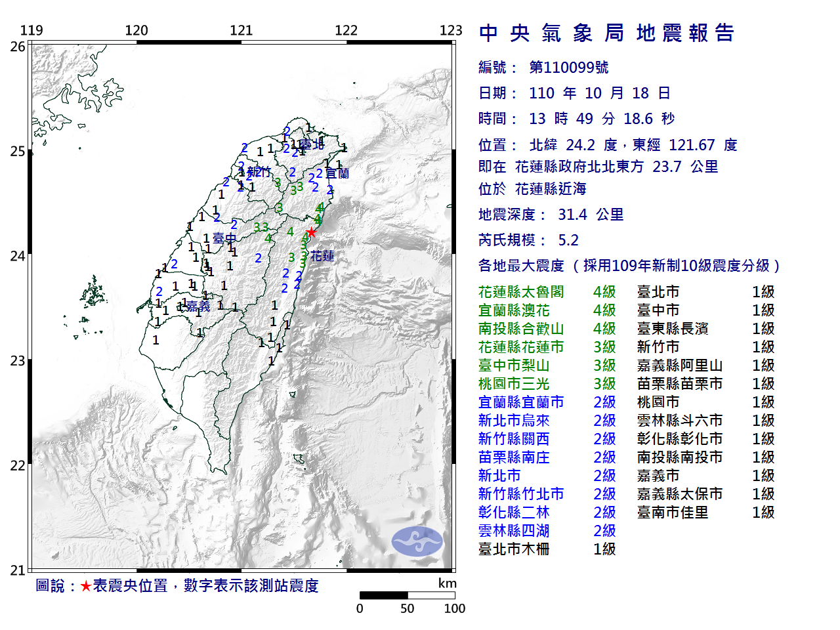Click the red epicenter star on the map

point(312,232)
